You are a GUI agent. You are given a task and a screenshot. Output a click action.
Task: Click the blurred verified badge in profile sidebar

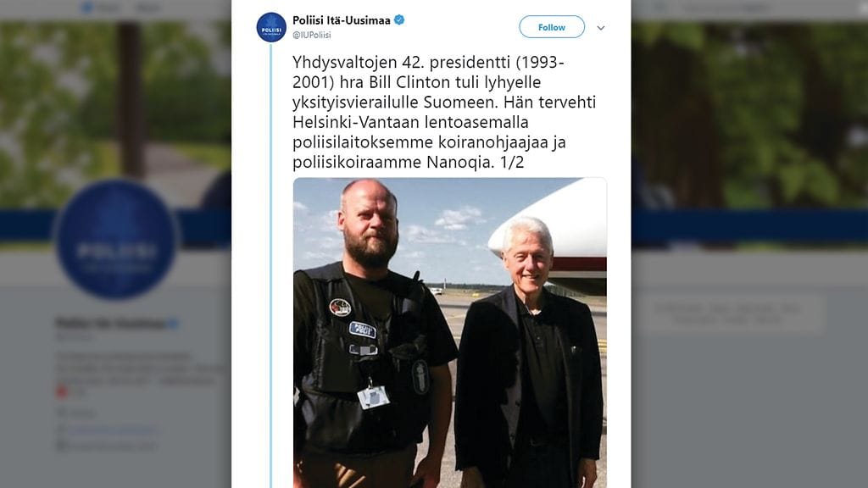[173, 324]
